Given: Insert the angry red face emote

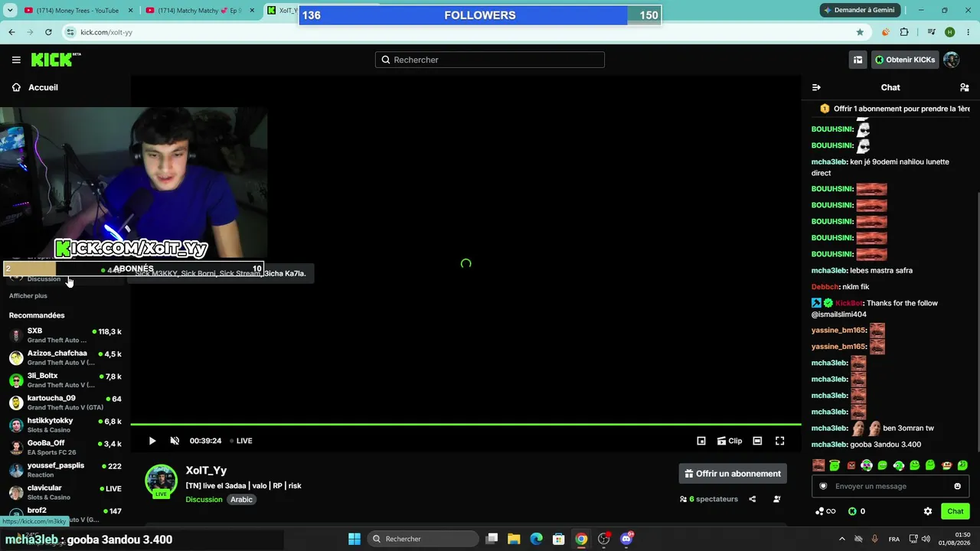Looking at the screenshot, I should coord(851,465).
